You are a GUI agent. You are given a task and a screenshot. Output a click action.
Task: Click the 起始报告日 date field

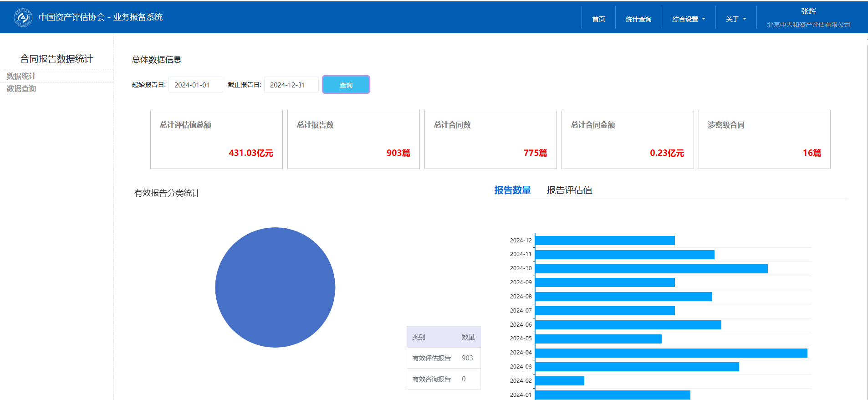click(x=195, y=85)
